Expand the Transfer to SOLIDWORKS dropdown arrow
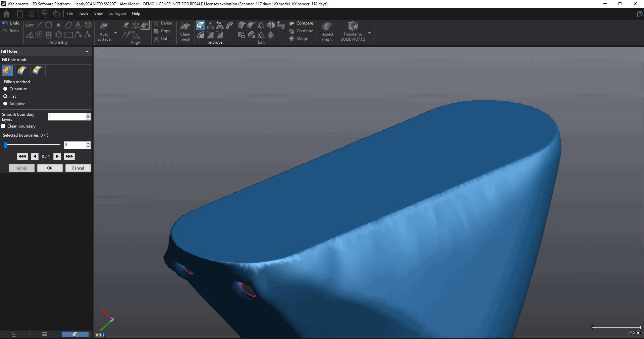Viewport: 644px width, 339px height. pyautogui.click(x=369, y=33)
